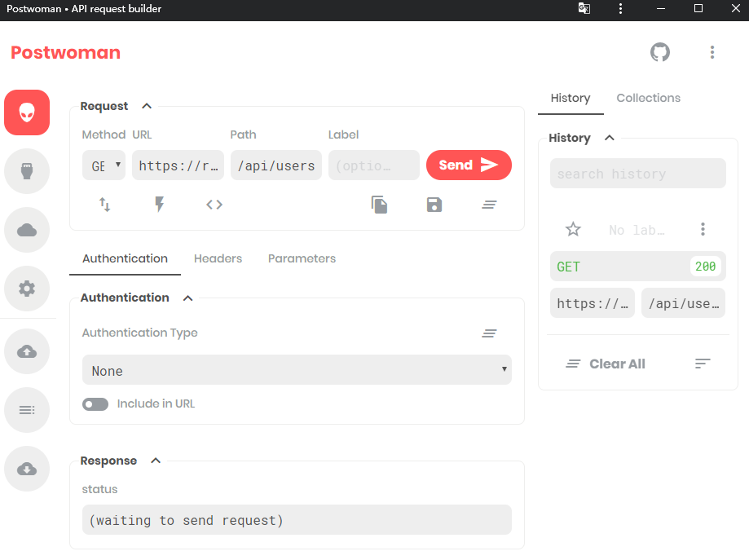The image size is (749, 560).
Task: Collapse the Response section chevron
Action: click(x=156, y=461)
